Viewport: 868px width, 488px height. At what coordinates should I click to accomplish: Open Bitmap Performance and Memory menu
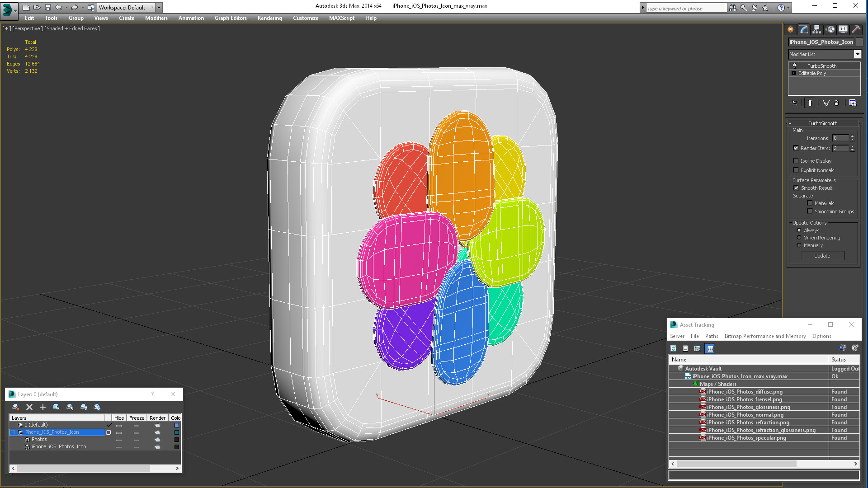pos(765,336)
